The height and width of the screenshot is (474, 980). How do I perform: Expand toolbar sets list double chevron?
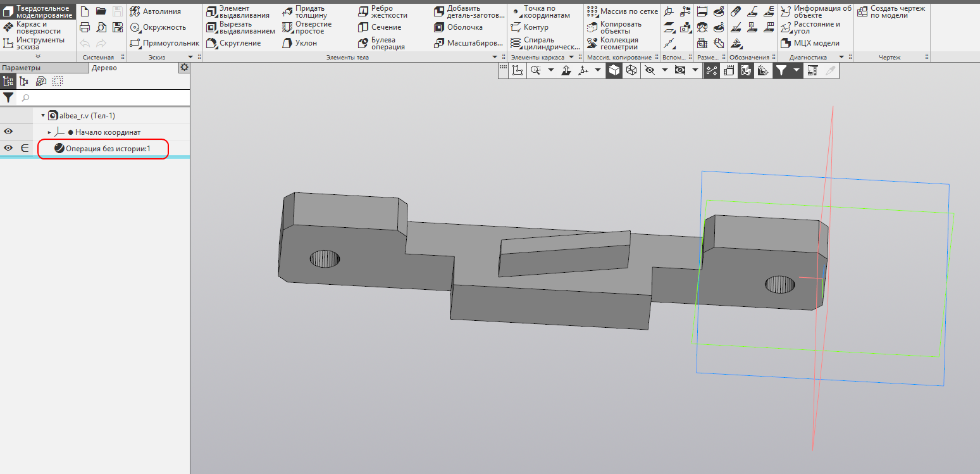click(38, 56)
